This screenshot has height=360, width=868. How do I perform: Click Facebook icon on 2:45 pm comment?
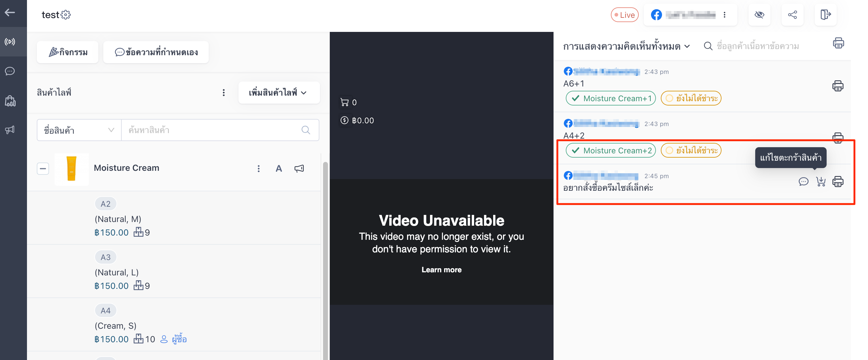pyautogui.click(x=568, y=176)
